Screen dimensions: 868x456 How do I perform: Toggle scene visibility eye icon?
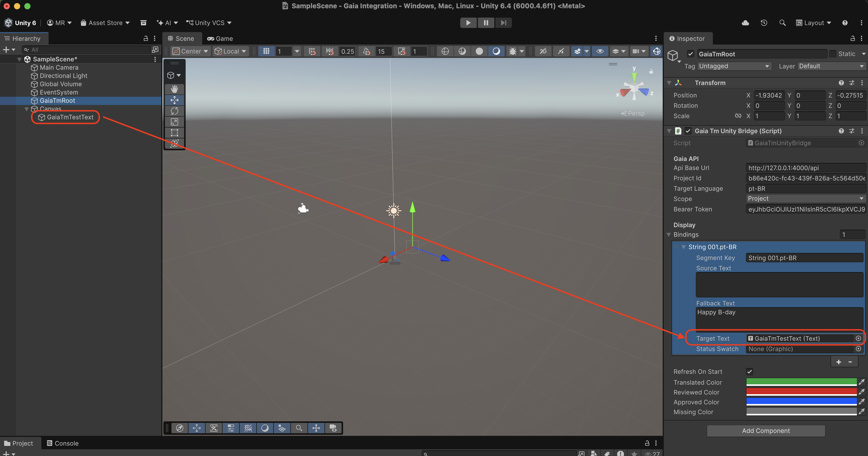(x=600, y=51)
